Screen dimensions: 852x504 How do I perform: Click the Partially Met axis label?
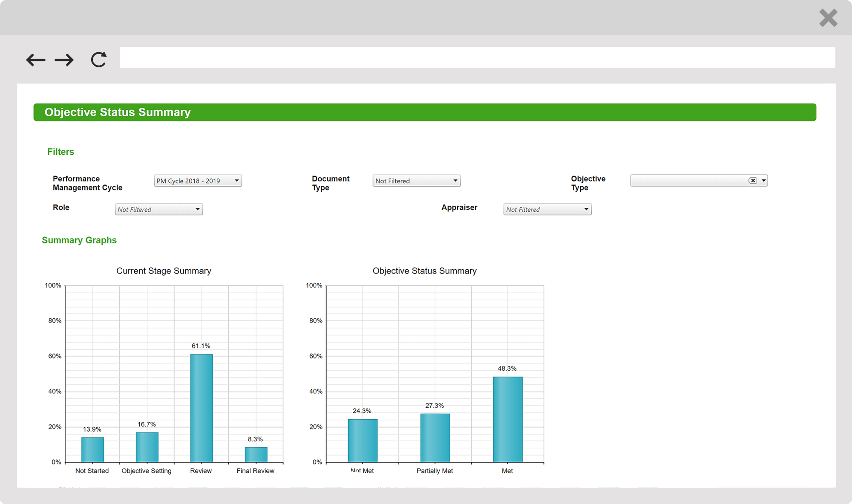coord(435,471)
